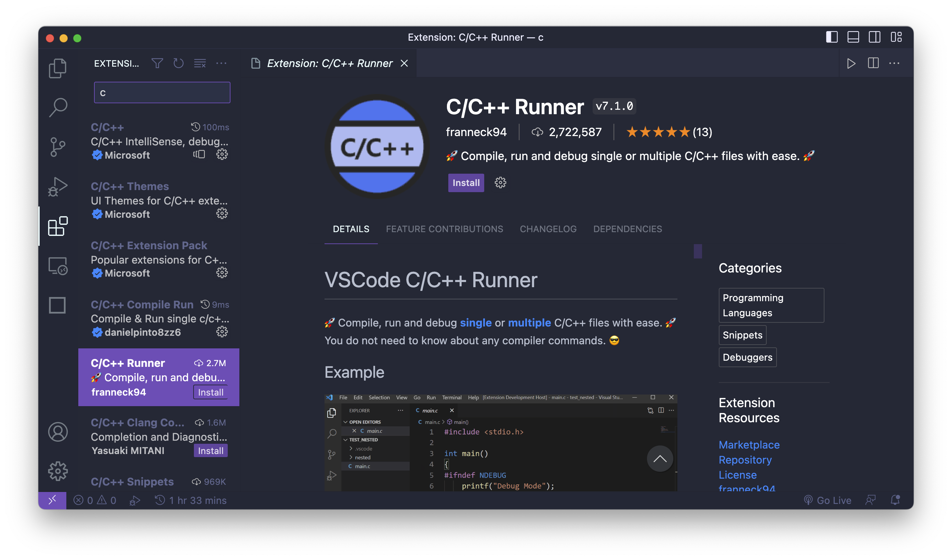
Task: Close the Extension: C/C++ Runner tab
Action: (404, 63)
